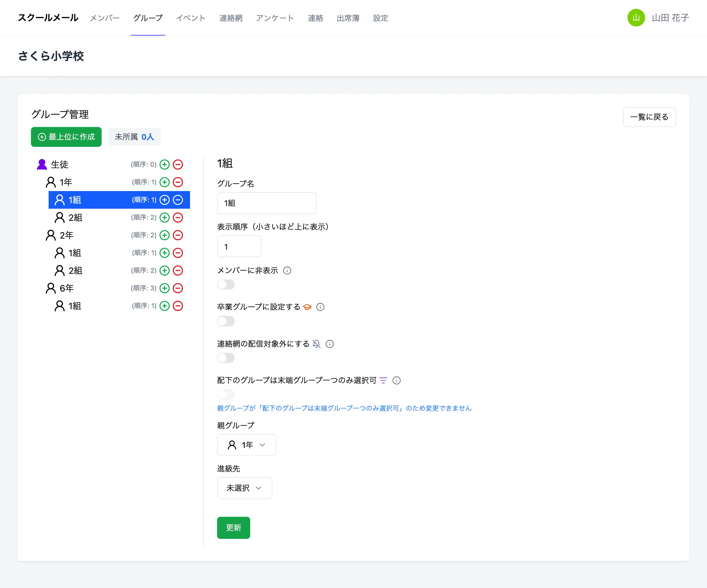Open info tooltip for メンバーに非表示
The width and height of the screenshot is (707, 588).
coord(287,271)
